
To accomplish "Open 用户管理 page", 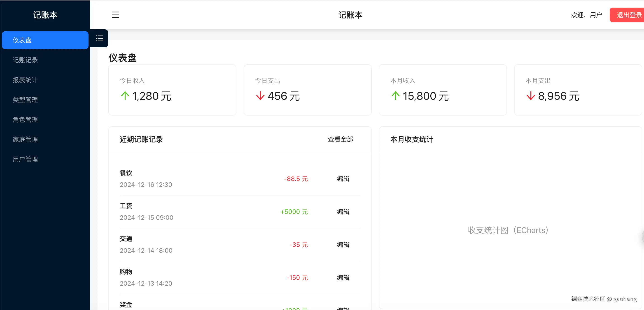I will [x=25, y=159].
